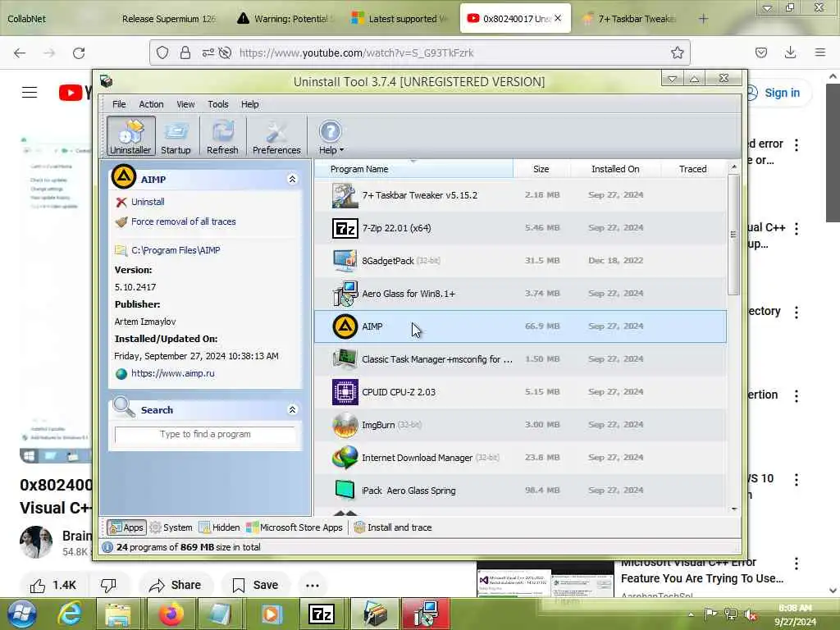Select the 7-Zip 22.01 (x64) icon
Viewport: 840px width, 630px height.
point(345,228)
